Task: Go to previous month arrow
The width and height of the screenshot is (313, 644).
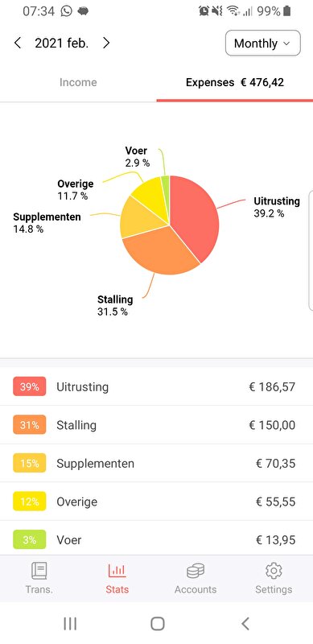Action: pos(18,43)
